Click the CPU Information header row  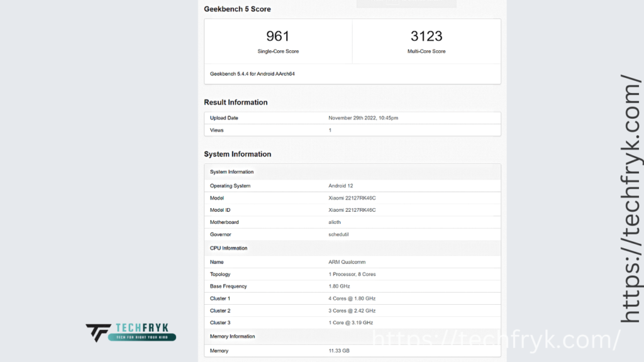tap(352, 248)
